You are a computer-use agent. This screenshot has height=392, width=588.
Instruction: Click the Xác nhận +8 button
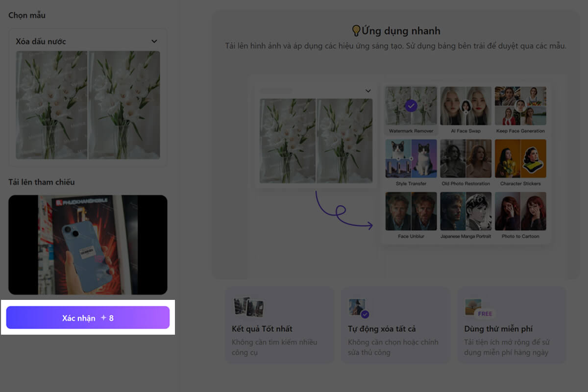pos(88,318)
